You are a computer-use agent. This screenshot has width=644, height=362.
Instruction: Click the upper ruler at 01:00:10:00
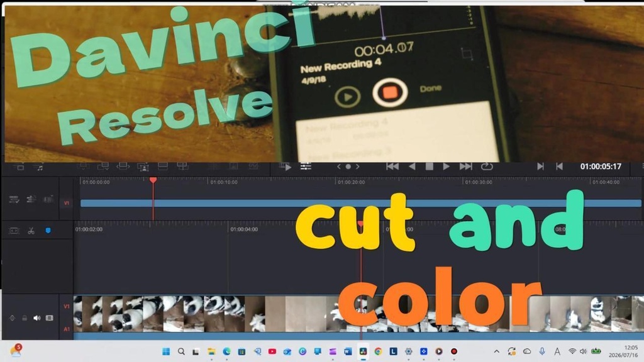[x=224, y=182]
